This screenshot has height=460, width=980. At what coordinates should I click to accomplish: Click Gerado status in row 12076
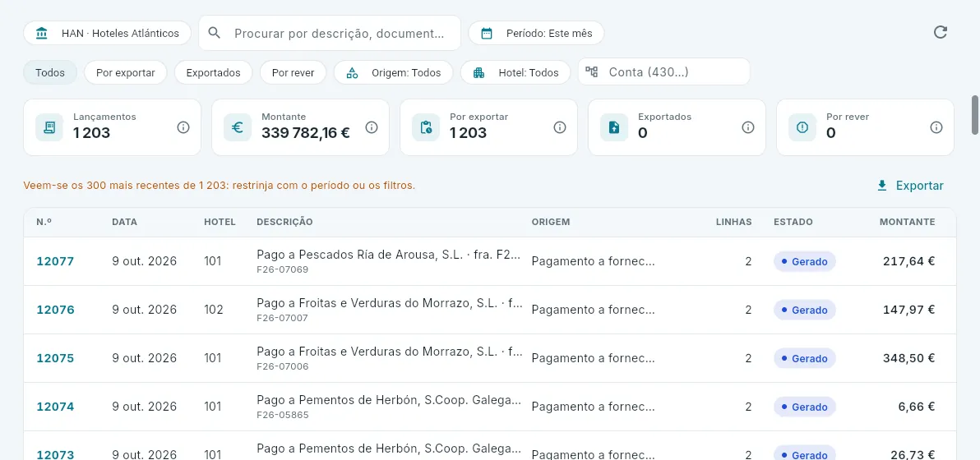pos(804,310)
